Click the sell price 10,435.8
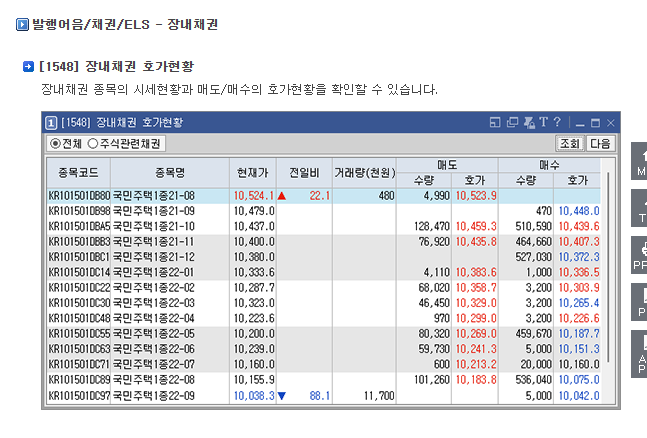 [x=476, y=241]
